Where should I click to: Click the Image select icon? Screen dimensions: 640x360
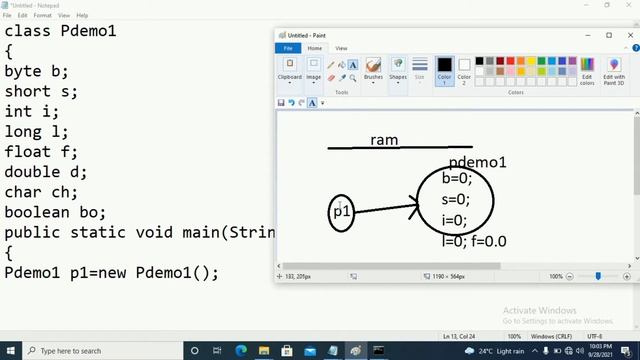pyautogui.click(x=313, y=64)
